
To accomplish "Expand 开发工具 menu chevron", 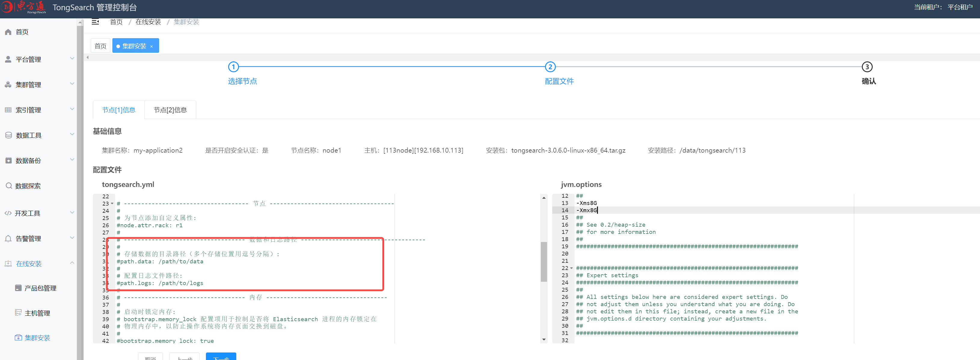I will (x=72, y=213).
